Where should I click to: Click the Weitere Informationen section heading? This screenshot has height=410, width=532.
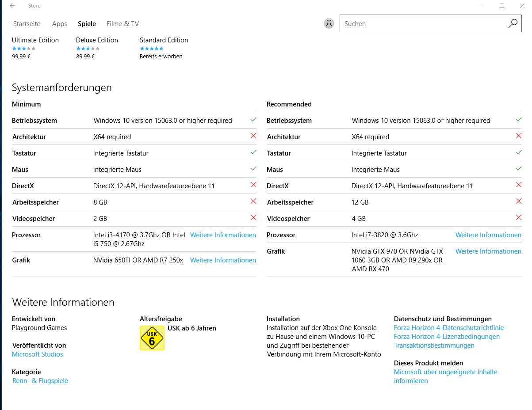(63, 302)
